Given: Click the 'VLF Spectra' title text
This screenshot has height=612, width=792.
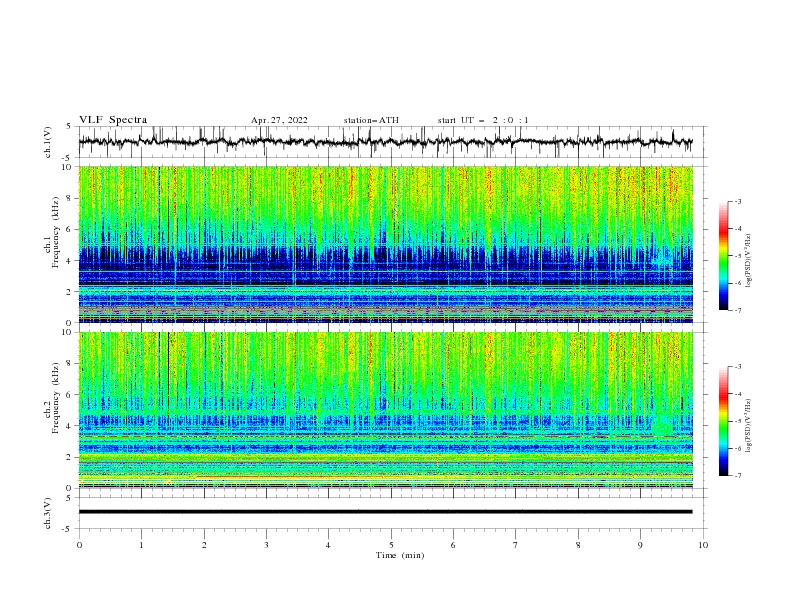Looking at the screenshot, I should tap(113, 120).
